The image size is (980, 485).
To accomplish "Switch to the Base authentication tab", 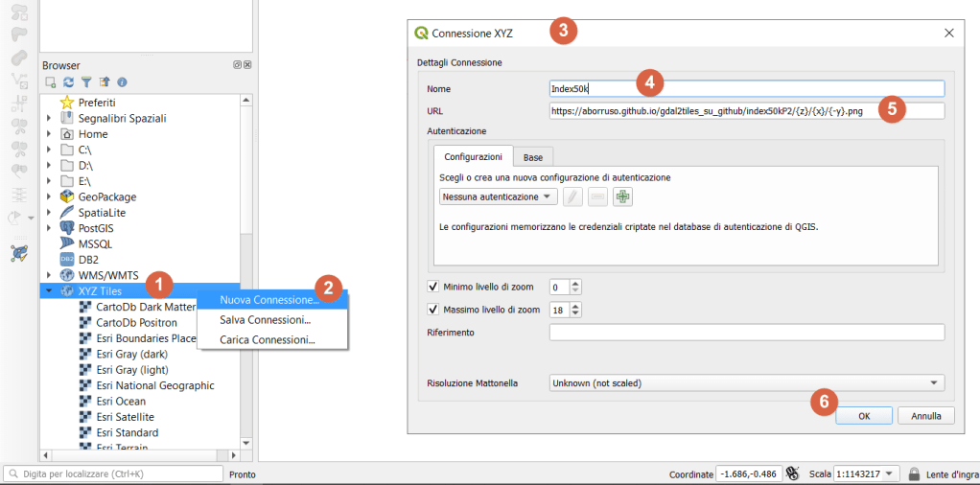I will tap(532, 156).
